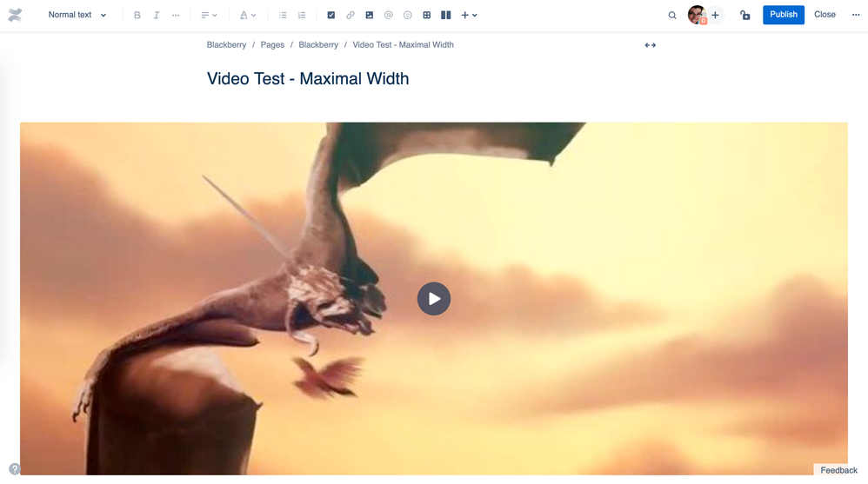The image size is (868, 484).
Task: Expand the insert plus menu
Action: coord(469,15)
